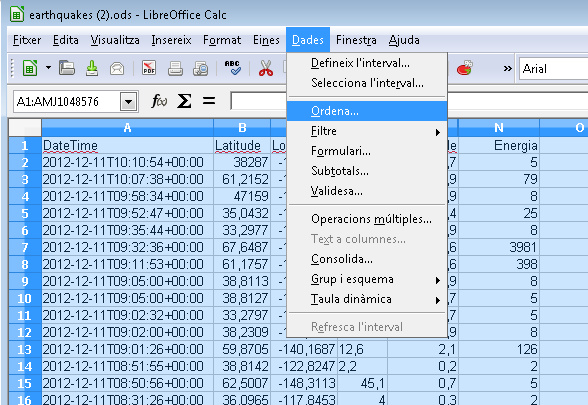The image size is (588, 405).
Task: Select column A header
Action: (x=128, y=128)
